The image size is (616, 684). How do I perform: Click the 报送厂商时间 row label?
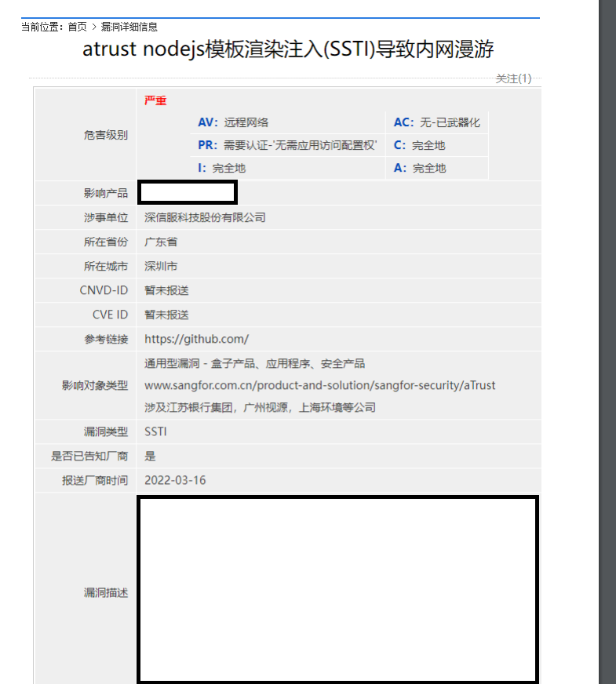(x=95, y=481)
